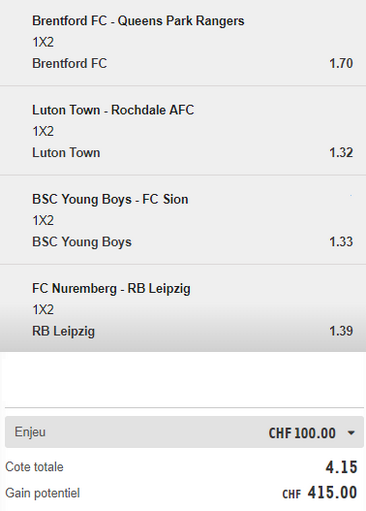Select the Enjeu label in the stake field

[x=30, y=432]
